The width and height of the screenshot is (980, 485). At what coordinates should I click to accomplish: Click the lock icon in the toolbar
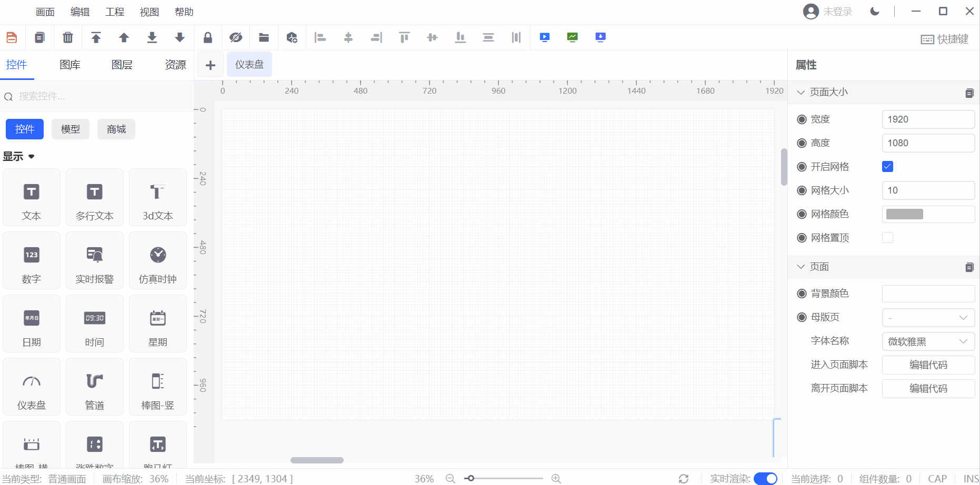208,37
